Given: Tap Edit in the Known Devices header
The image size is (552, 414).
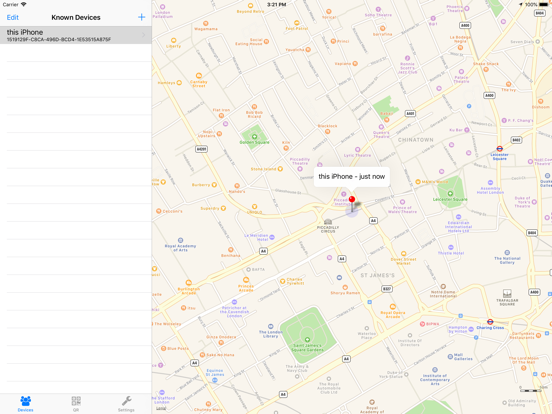Looking at the screenshot, I should (13, 17).
